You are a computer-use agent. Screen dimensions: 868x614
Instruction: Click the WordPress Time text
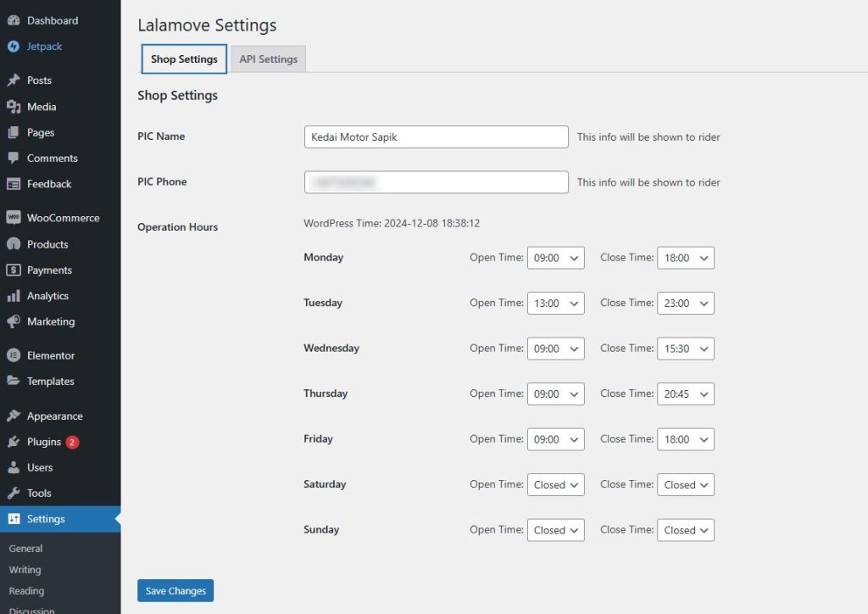coord(392,223)
